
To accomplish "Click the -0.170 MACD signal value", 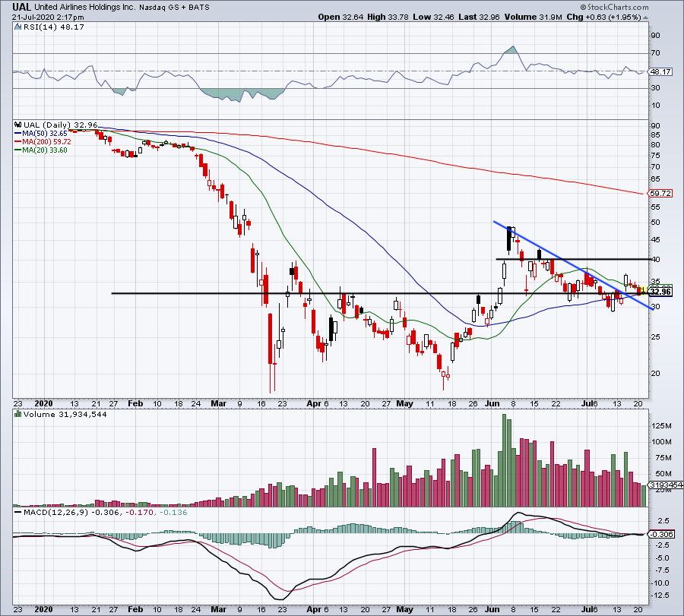I will 140,512.
